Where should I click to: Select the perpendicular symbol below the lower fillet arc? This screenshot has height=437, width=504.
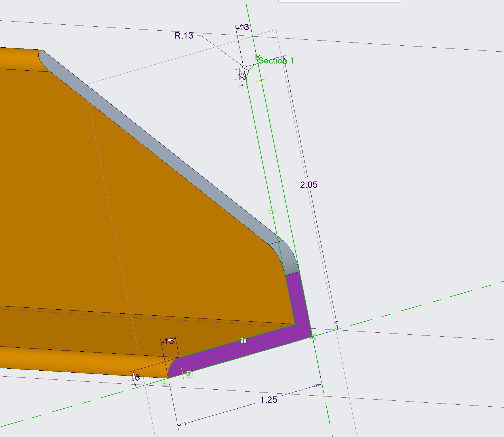pyautogui.click(x=164, y=383)
